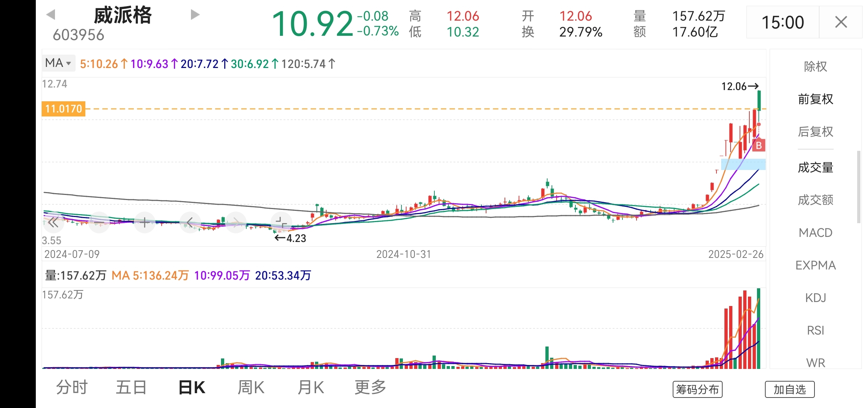Select 除权 price adjustment mode
868x408 pixels.
tap(815, 67)
